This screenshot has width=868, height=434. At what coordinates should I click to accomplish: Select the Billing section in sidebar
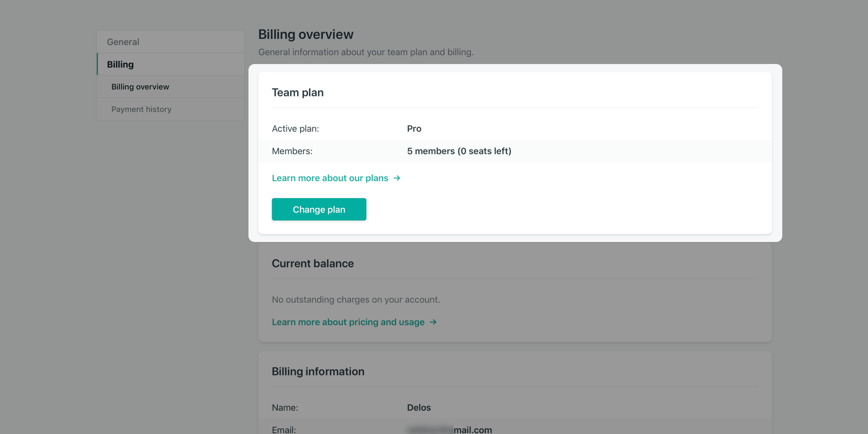point(120,65)
